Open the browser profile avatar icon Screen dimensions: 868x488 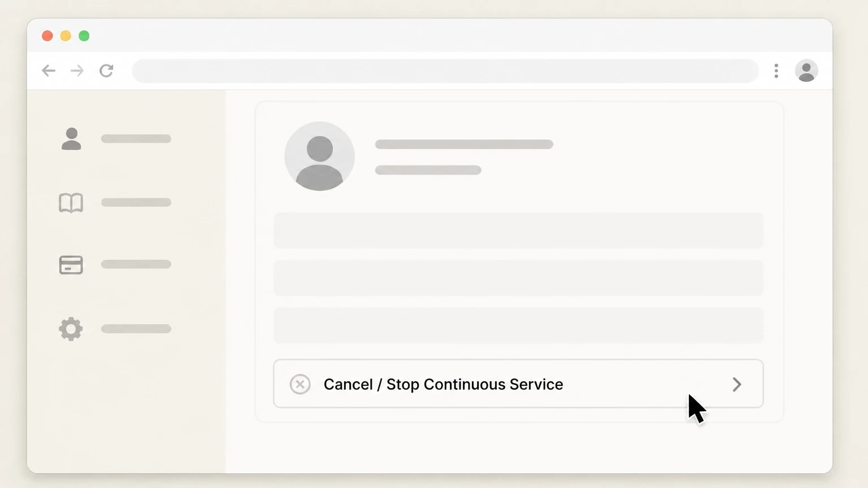[806, 71]
